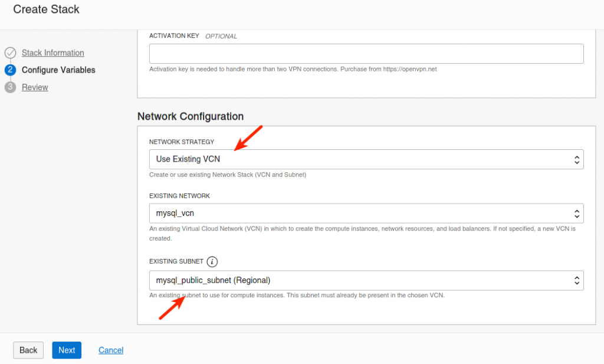
Task: Cancel the stack creation
Action: pyautogui.click(x=111, y=350)
